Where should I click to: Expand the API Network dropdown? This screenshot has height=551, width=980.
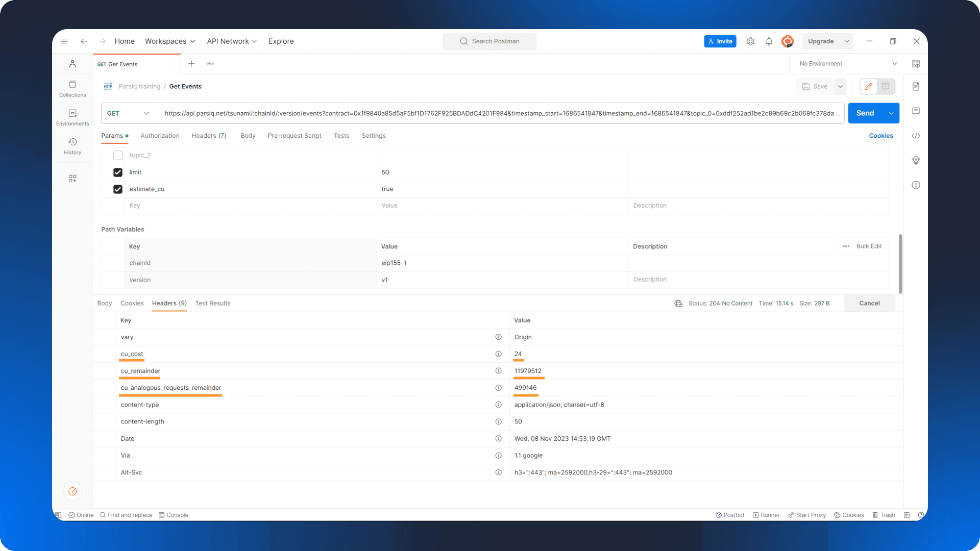tap(232, 41)
